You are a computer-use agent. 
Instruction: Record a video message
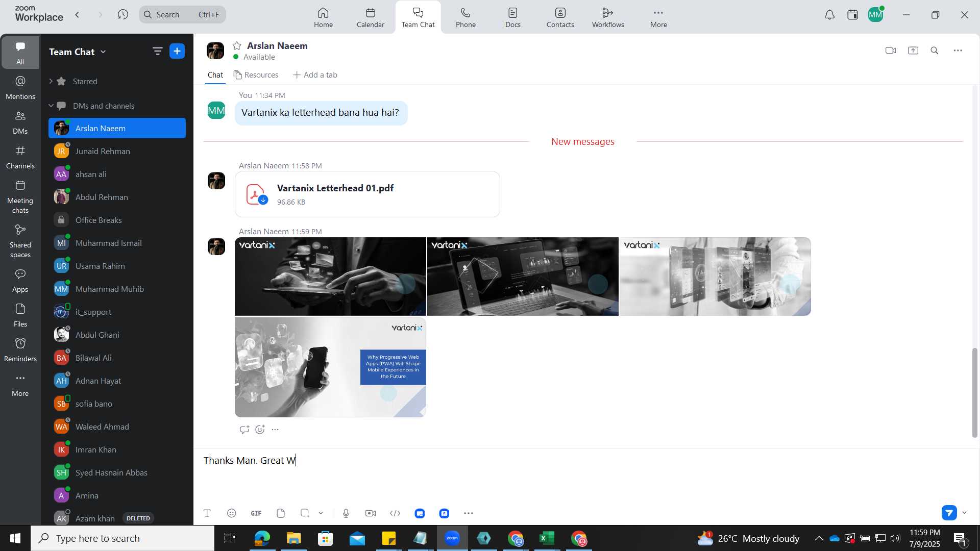tap(371, 513)
